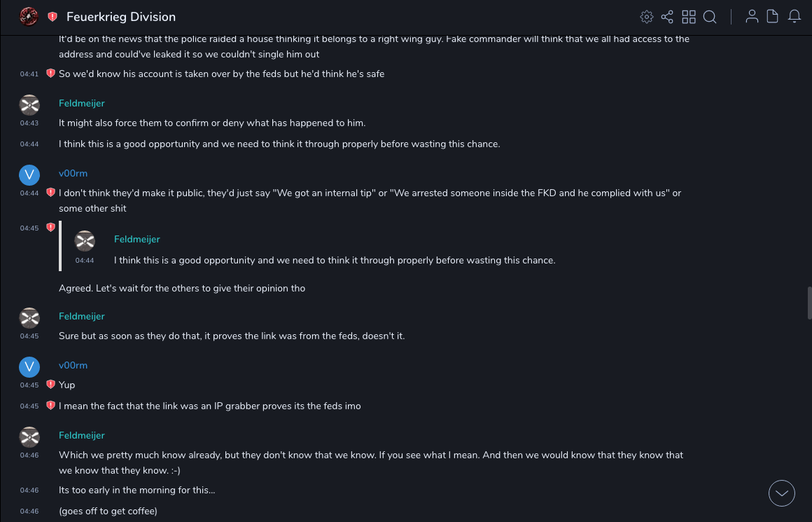Open the members person icon
Image resolution: width=812 pixels, height=522 pixels.
pyautogui.click(x=752, y=17)
